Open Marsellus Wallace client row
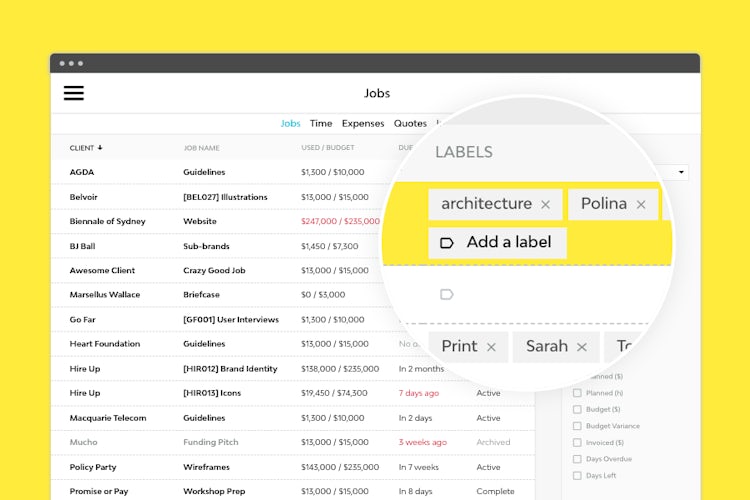 [x=105, y=295]
